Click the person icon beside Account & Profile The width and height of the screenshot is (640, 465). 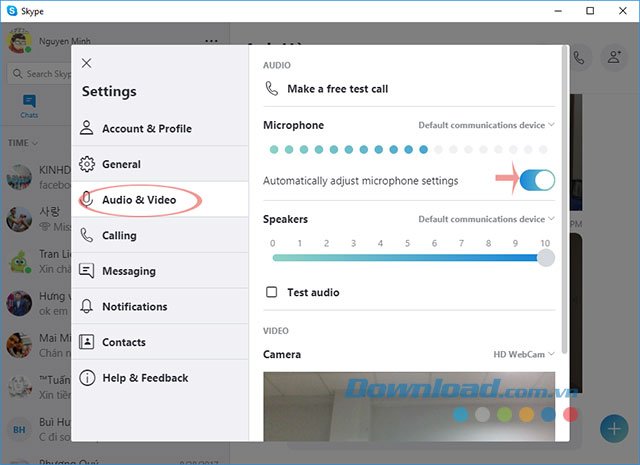(87, 128)
